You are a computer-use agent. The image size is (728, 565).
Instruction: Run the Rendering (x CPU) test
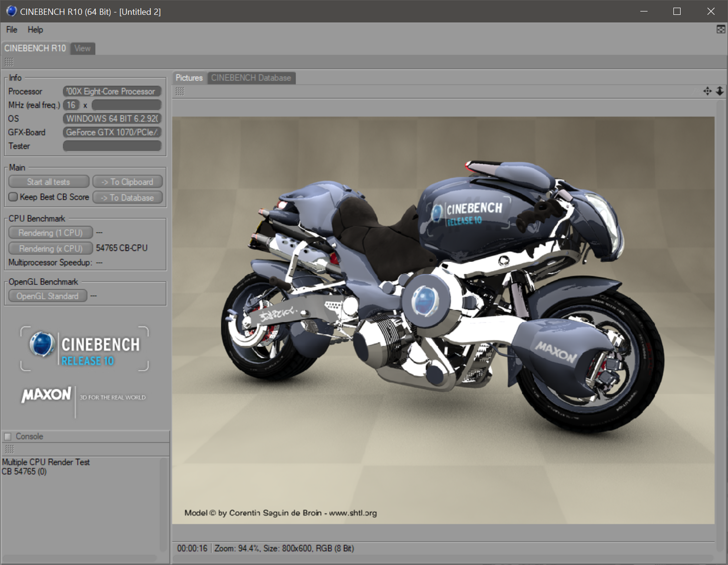click(50, 249)
